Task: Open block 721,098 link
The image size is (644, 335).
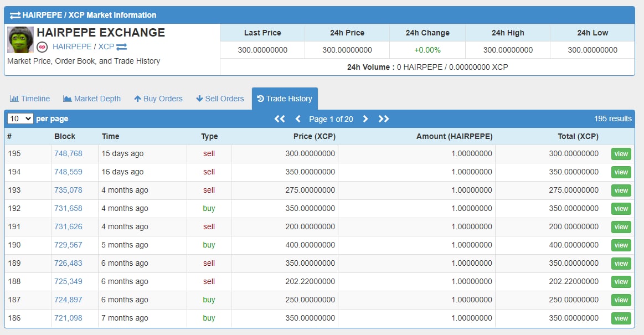Action: pos(68,318)
